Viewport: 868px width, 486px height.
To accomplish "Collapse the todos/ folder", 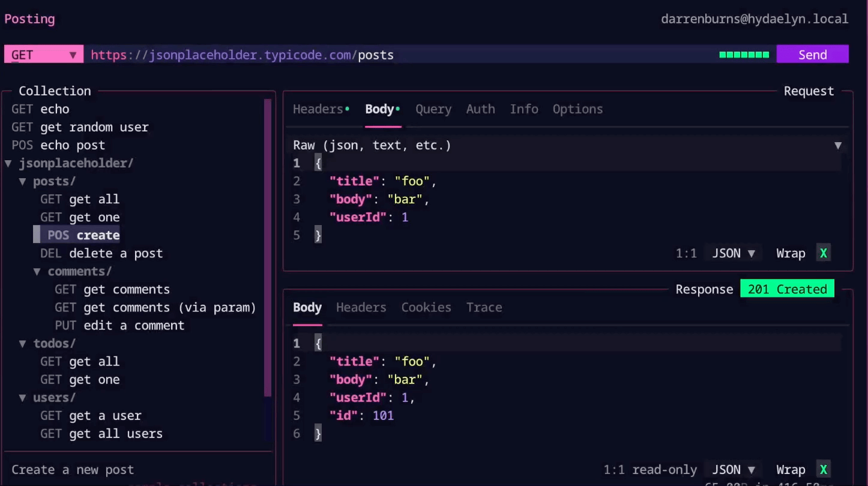I will click(23, 343).
